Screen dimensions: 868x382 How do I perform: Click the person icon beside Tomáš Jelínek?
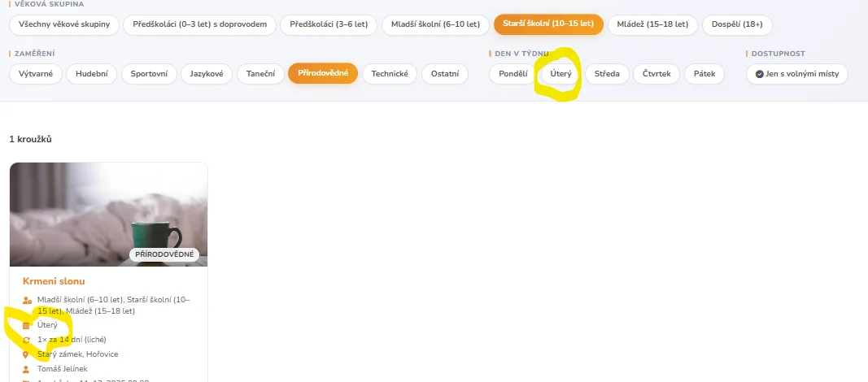point(26,369)
